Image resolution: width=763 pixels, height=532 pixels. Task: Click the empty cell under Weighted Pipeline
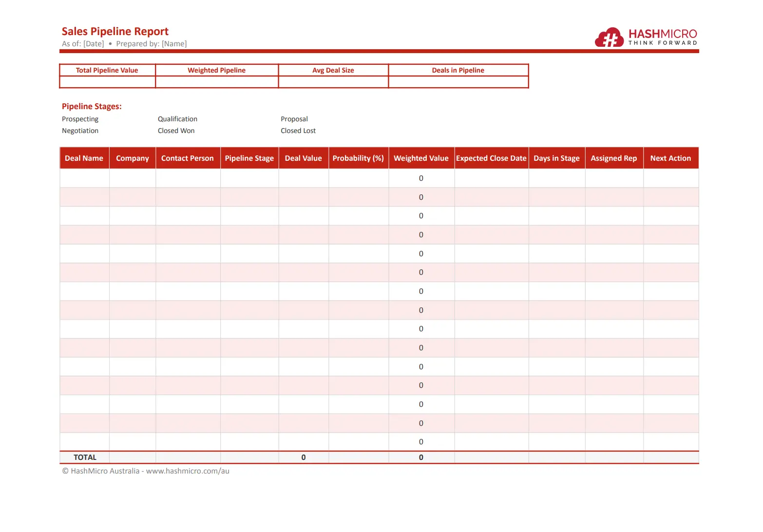[217, 82]
